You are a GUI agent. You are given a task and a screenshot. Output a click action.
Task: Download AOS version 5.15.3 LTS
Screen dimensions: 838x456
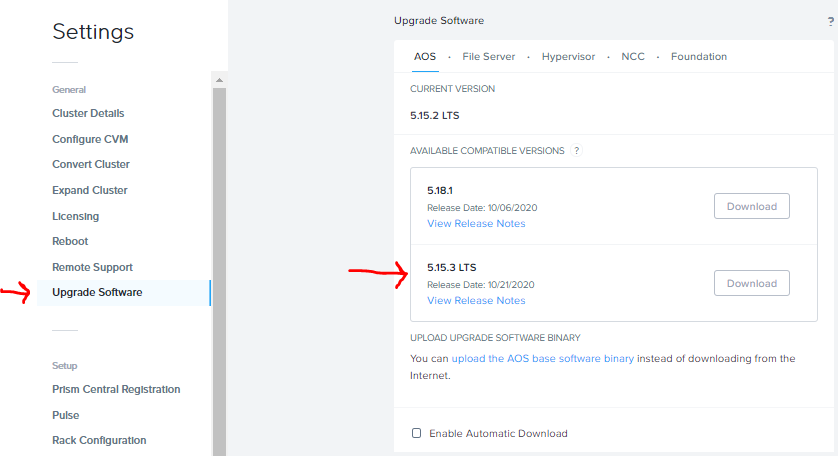tap(751, 283)
